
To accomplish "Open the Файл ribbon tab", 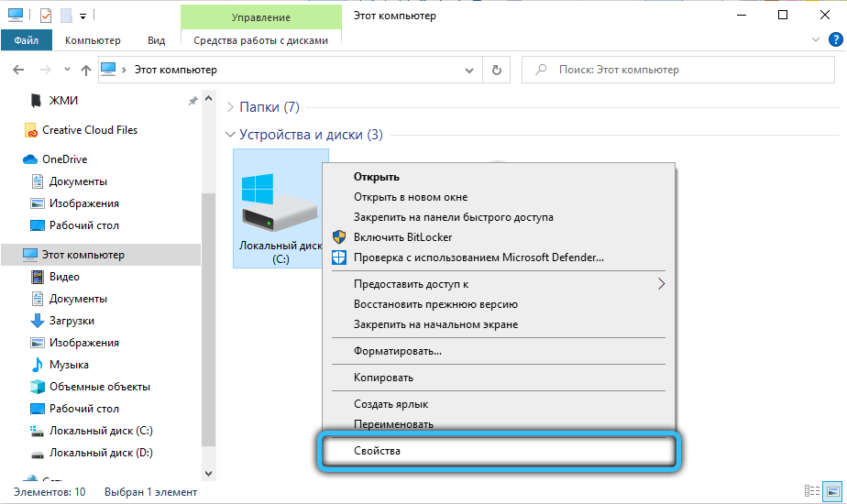I will 27,40.
